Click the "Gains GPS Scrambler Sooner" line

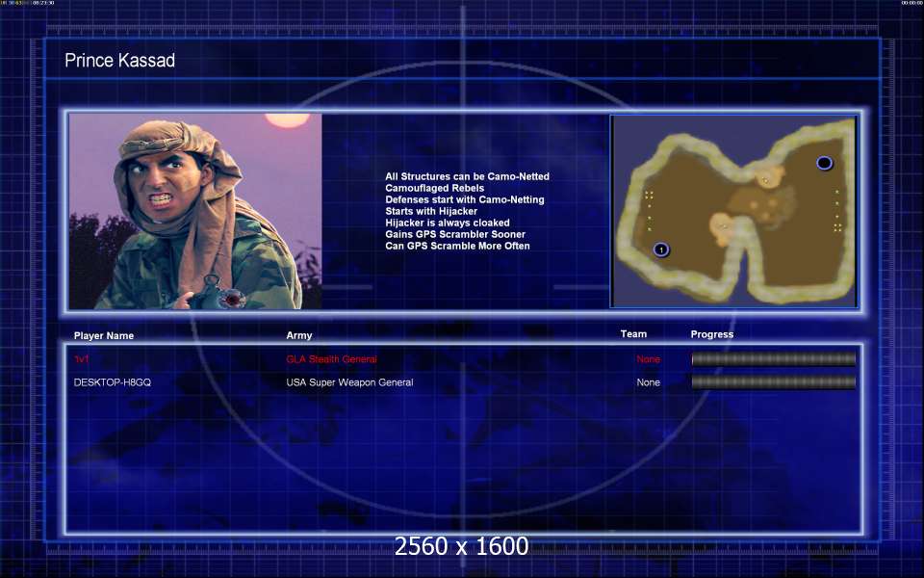tap(455, 234)
